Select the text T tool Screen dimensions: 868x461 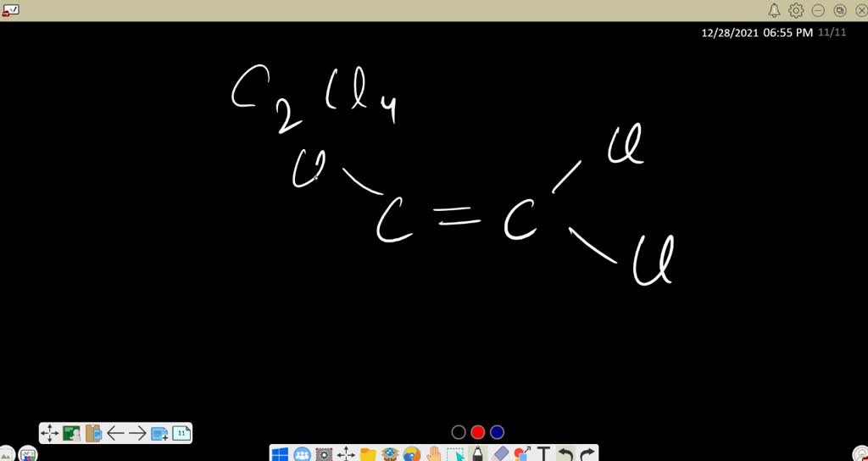544,454
